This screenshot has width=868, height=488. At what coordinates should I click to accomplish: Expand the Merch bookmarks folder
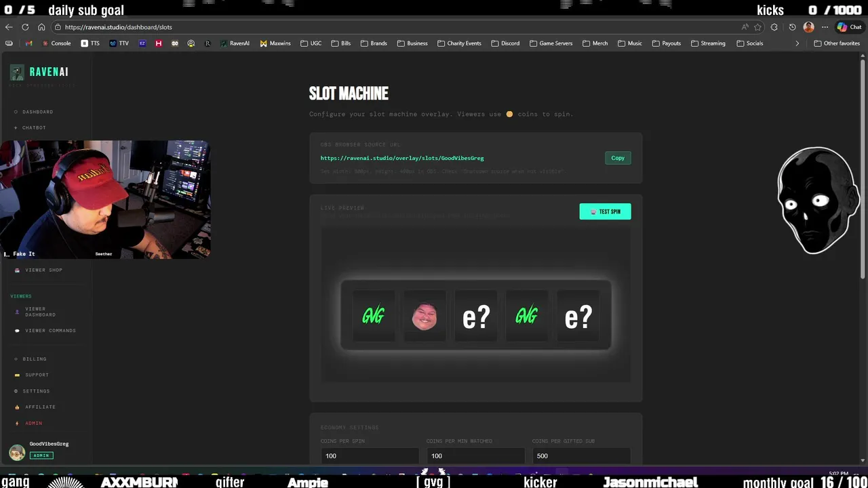pos(595,43)
